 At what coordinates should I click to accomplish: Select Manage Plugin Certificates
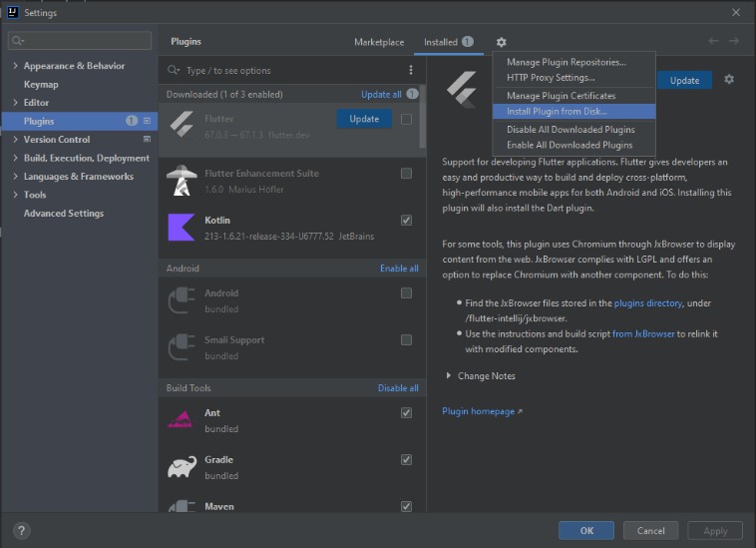[x=573, y=96]
